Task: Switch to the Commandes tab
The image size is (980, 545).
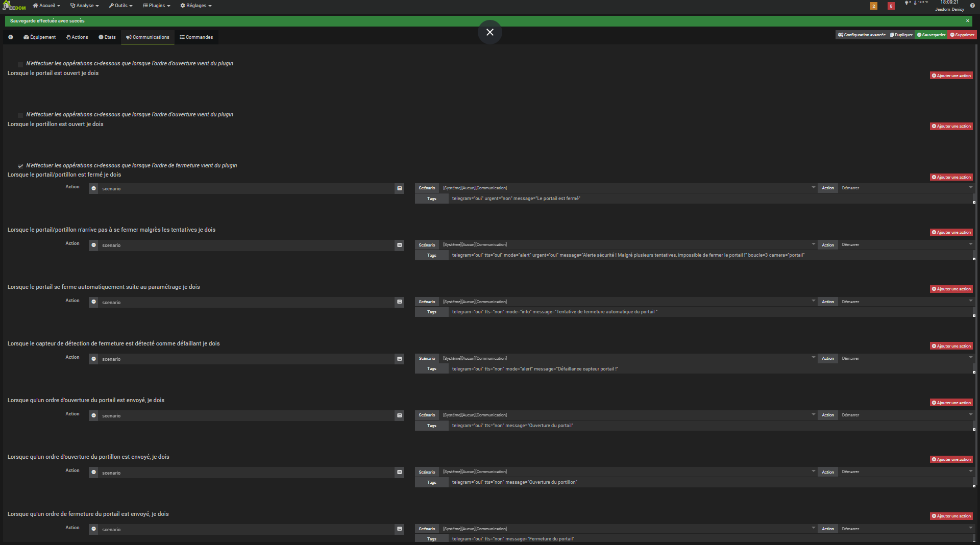Action: tap(196, 37)
